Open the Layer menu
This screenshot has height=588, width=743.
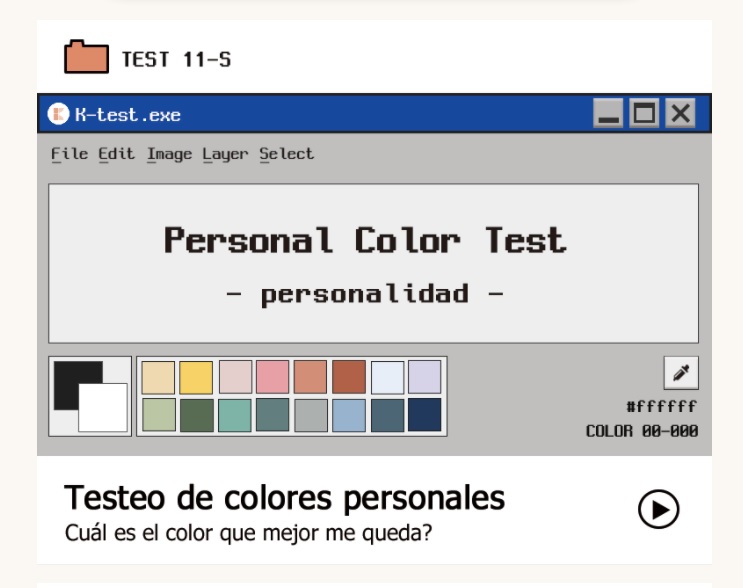click(x=225, y=154)
